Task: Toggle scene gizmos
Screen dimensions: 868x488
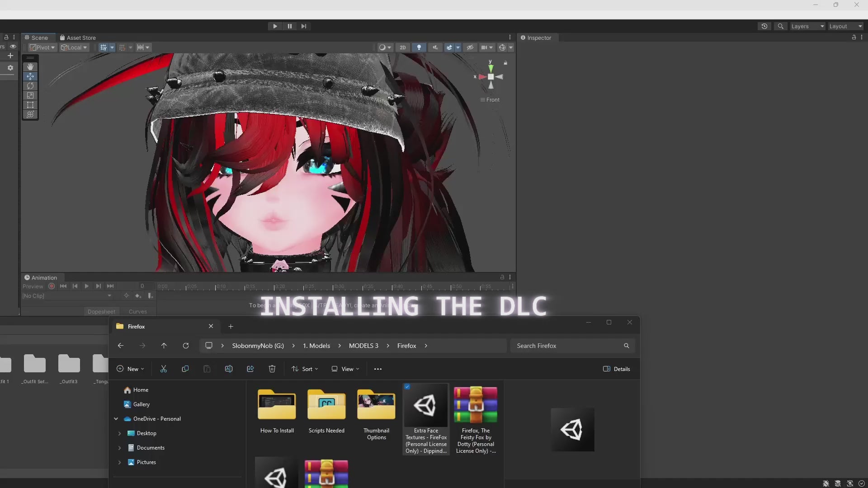Action: [502, 47]
